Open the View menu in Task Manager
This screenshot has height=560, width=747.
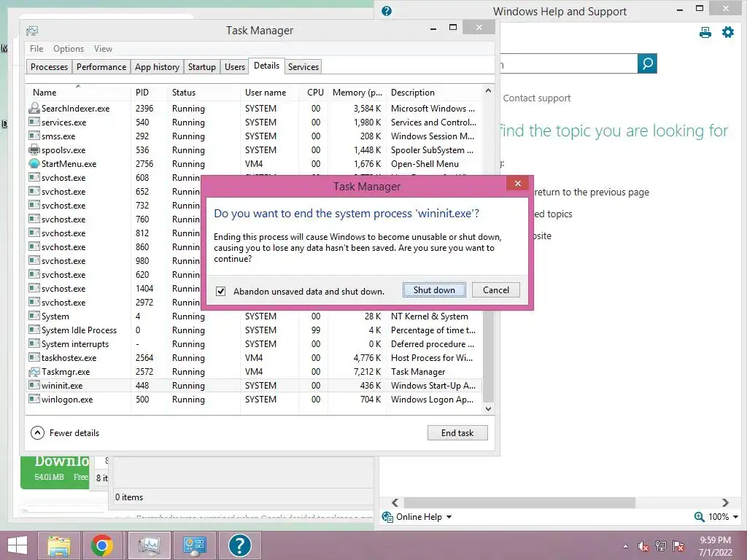point(103,49)
